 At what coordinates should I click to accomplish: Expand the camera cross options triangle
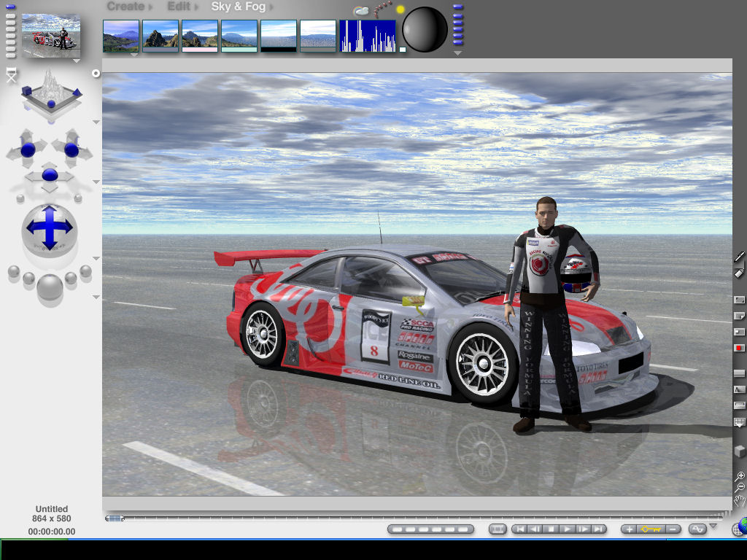(x=96, y=182)
